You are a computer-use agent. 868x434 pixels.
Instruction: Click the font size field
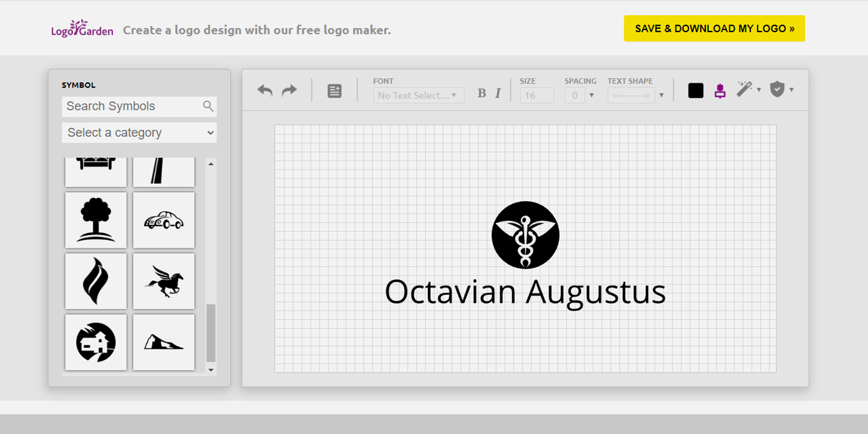tap(537, 95)
